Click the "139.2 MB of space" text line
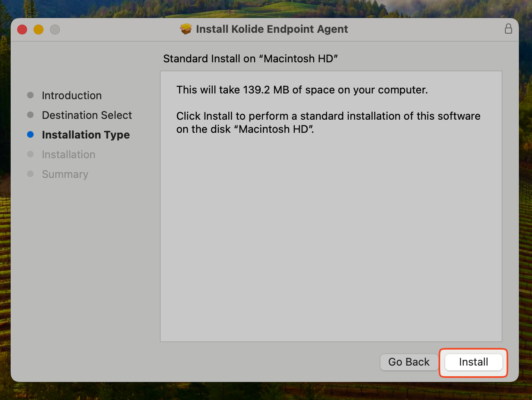This screenshot has width=532, height=400. [x=302, y=90]
